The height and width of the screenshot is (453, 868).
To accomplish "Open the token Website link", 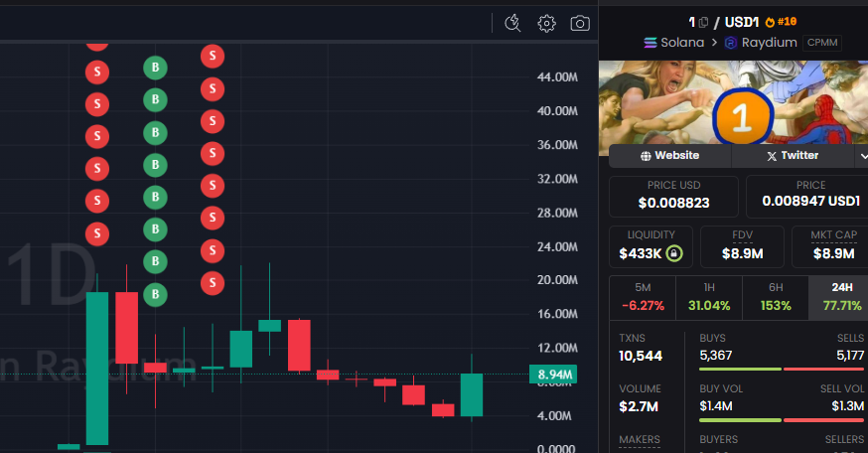I will (669, 156).
